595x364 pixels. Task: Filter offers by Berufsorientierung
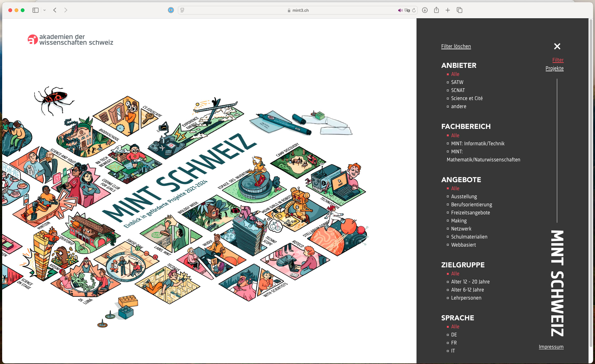(x=471, y=204)
